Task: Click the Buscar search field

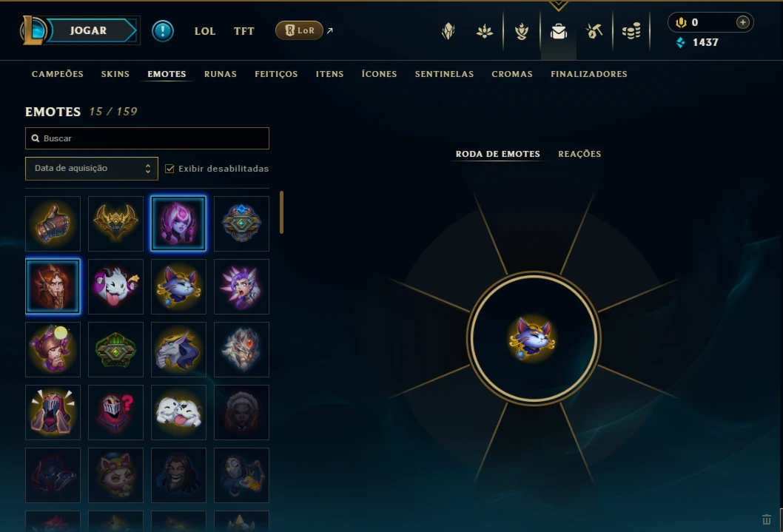Action: pyautogui.click(x=147, y=138)
